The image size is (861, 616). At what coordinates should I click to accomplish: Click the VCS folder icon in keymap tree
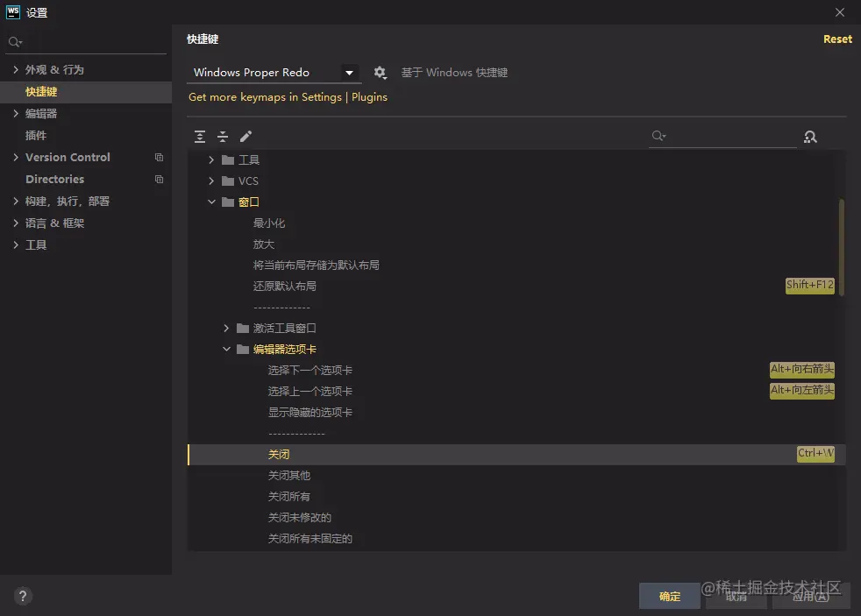point(228,181)
